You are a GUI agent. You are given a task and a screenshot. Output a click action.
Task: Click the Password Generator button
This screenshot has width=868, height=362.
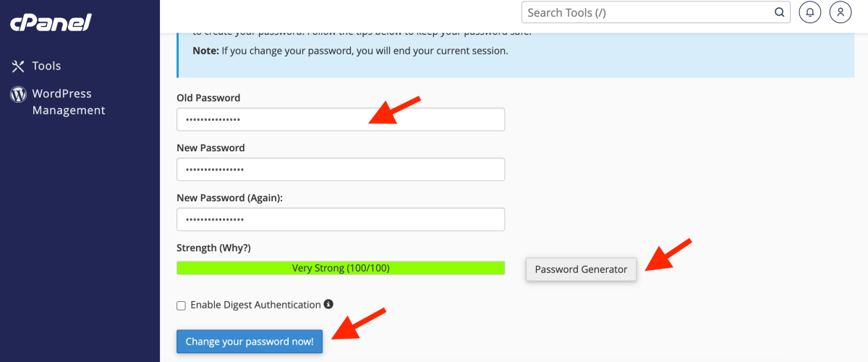pos(581,269)
